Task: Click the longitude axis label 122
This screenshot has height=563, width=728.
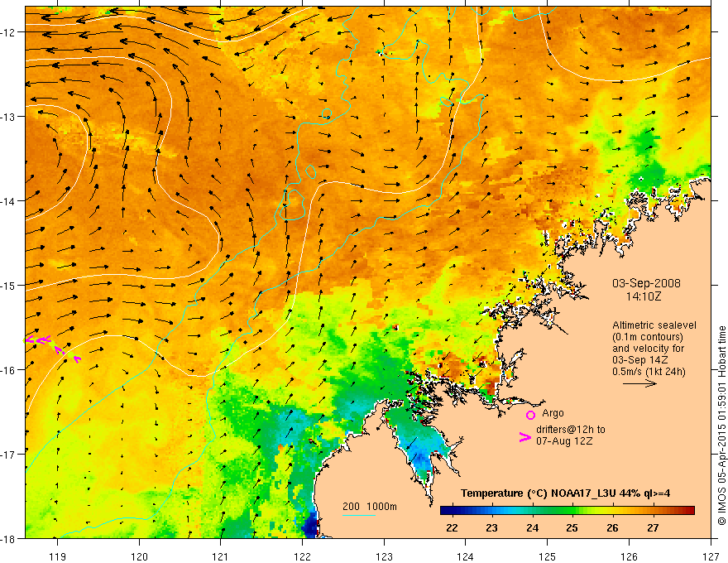Action: (x=302, y=556)
